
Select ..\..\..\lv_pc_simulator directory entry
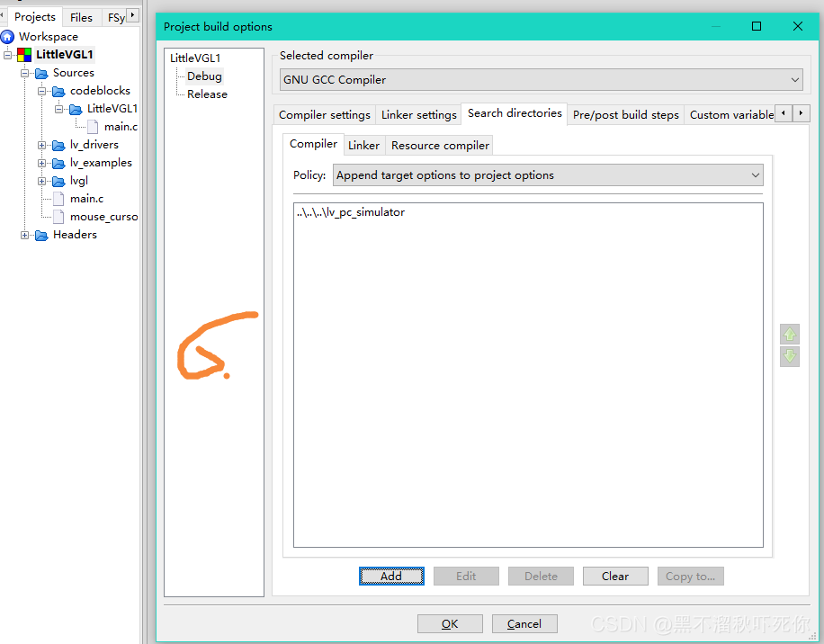(351, 212)
